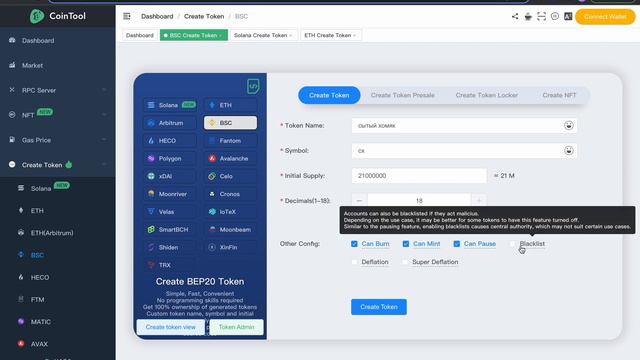Viewport: 640px width, 360px height.
Task: Open emoji picker for Symbol field
Action: pos(569,151)
